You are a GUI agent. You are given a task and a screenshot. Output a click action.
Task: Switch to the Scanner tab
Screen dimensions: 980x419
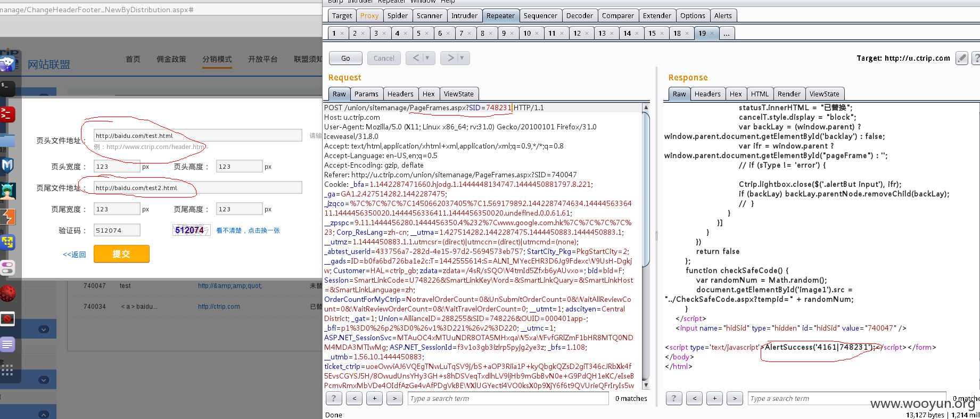click(x=429, y=15)
